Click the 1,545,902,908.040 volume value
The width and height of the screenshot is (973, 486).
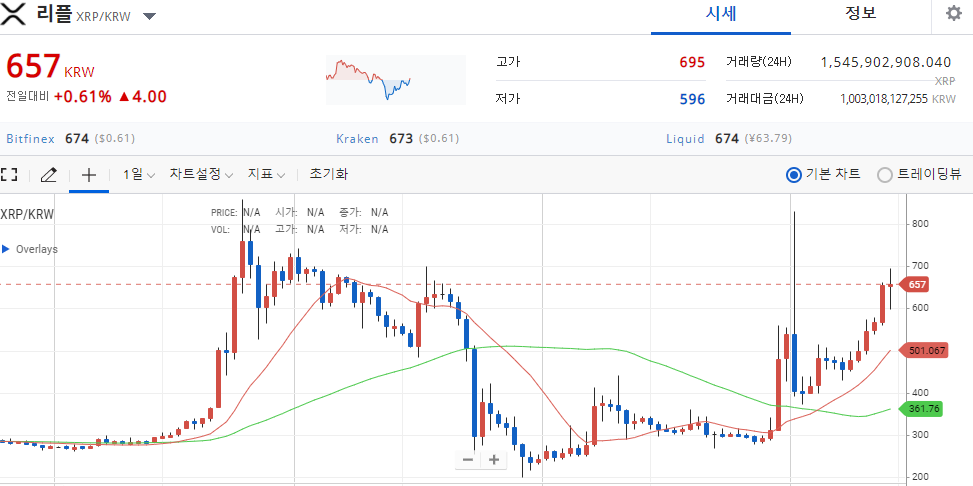886,62
